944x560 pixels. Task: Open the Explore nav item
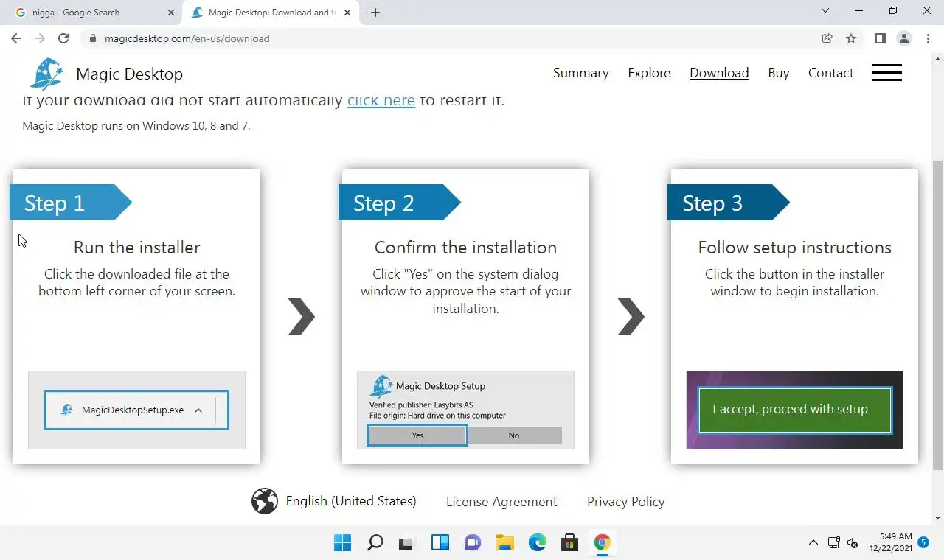click(649, 73)
